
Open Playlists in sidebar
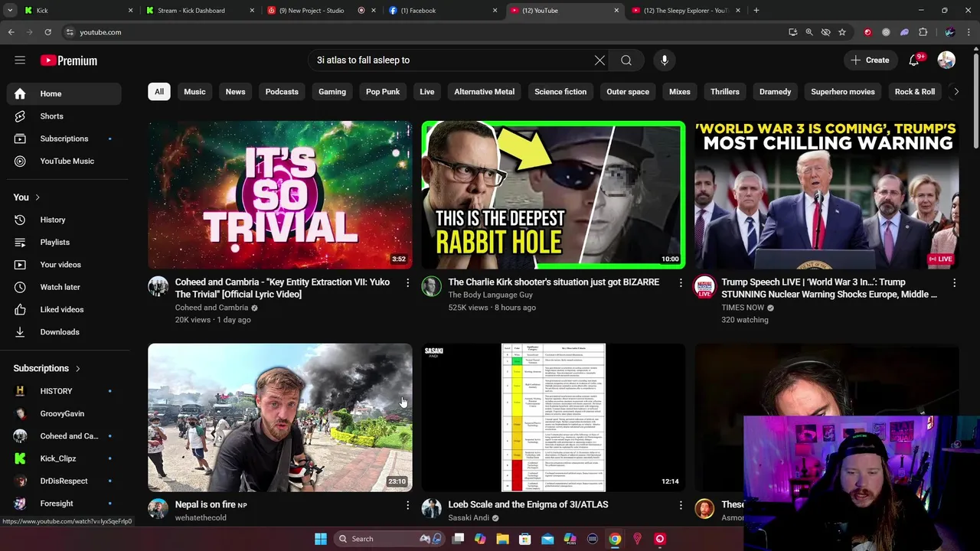coord(64,242)
